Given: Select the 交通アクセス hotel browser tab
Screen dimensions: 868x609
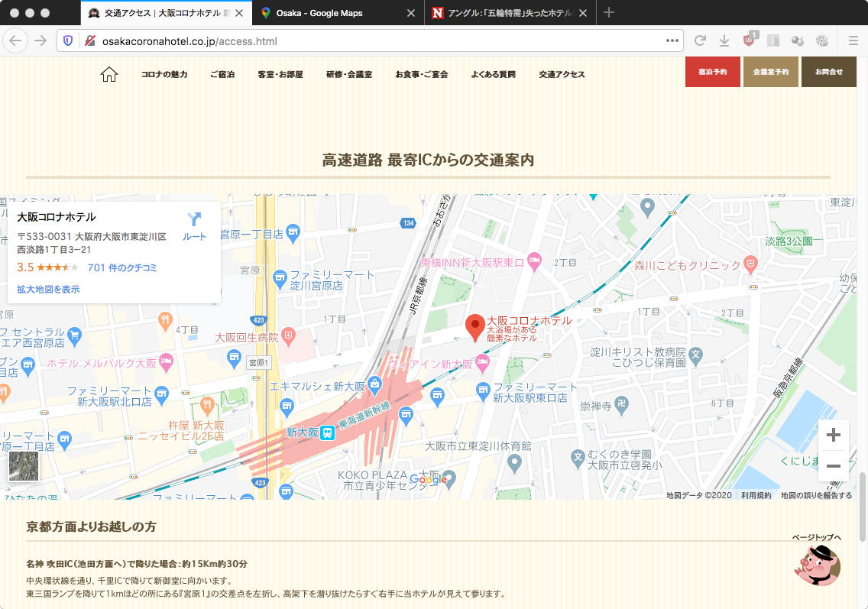Looking at the screenshot, I should pyautogui.click(x=166, y=13).
